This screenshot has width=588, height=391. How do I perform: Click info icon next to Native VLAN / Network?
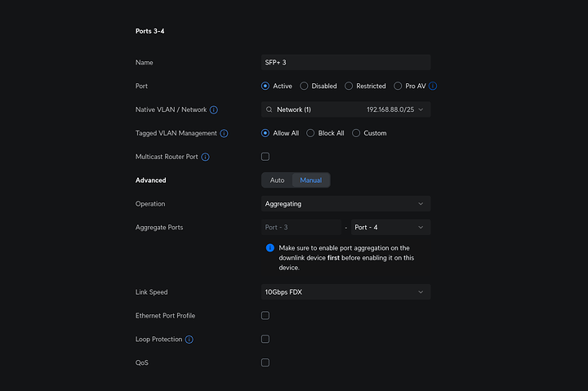214,109
